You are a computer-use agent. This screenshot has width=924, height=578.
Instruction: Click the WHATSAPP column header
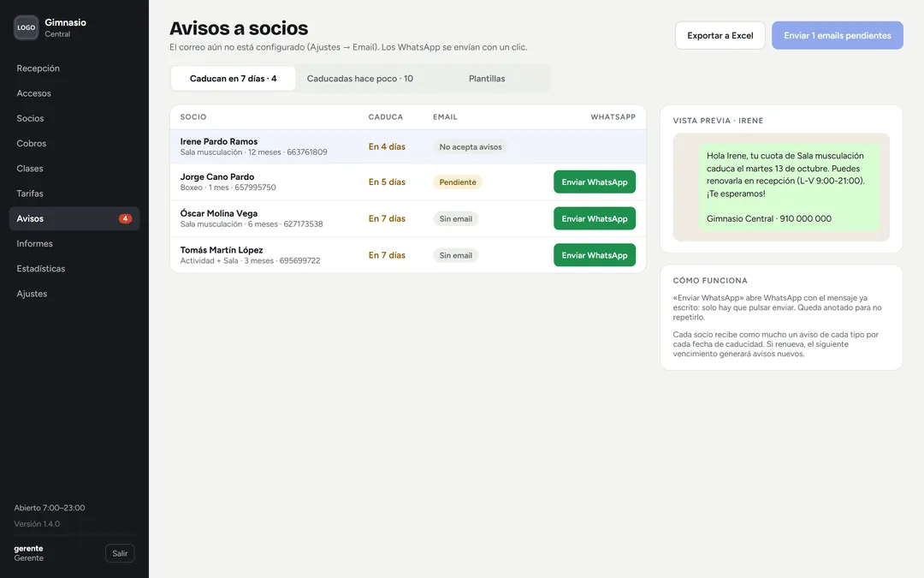[613, 116]
